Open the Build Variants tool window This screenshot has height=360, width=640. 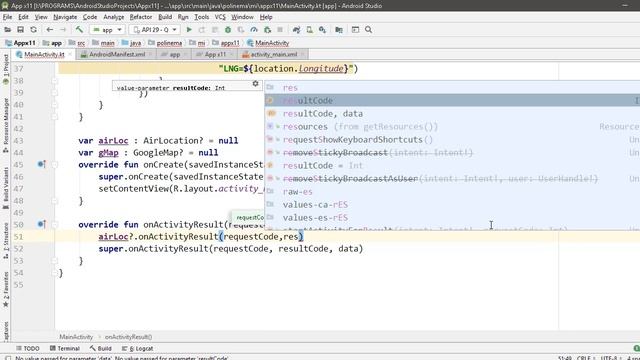pyautogui.click(x=6, y=188)
